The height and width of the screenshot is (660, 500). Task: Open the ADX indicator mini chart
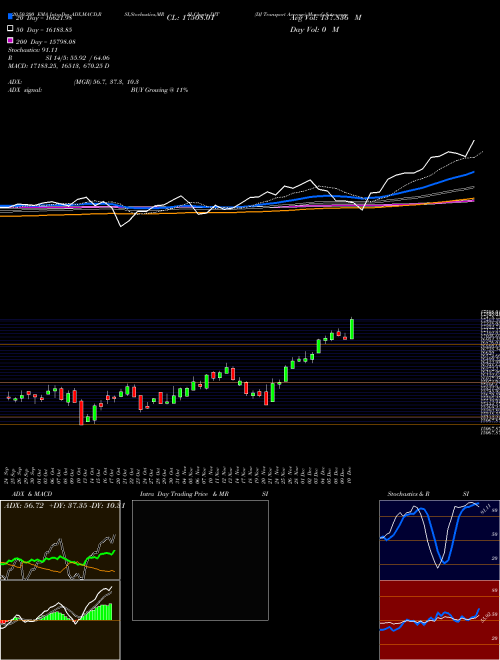[x=60, y=540]
